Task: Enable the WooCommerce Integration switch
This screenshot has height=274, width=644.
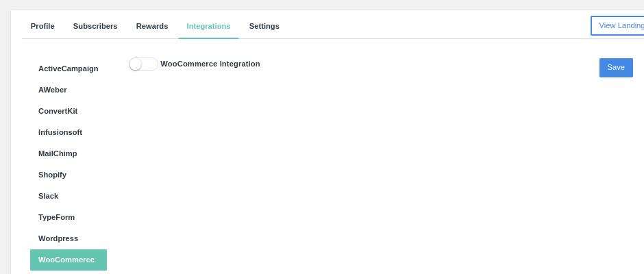Action: click(143, 64)
